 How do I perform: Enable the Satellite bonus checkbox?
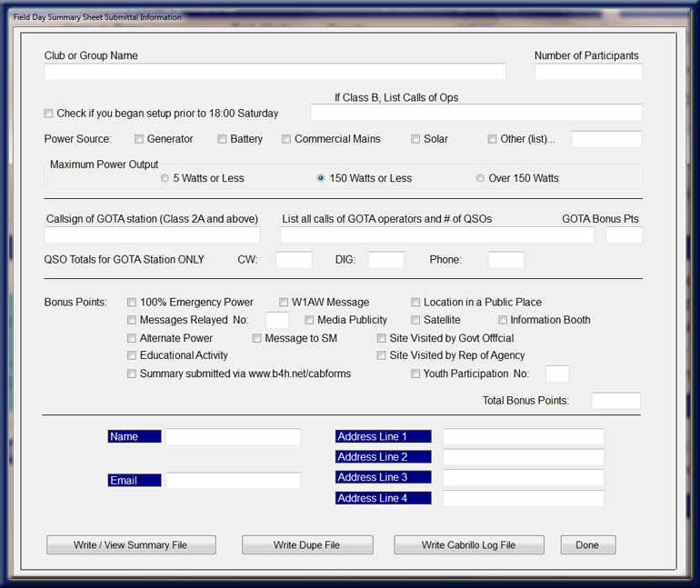[415, 320]
